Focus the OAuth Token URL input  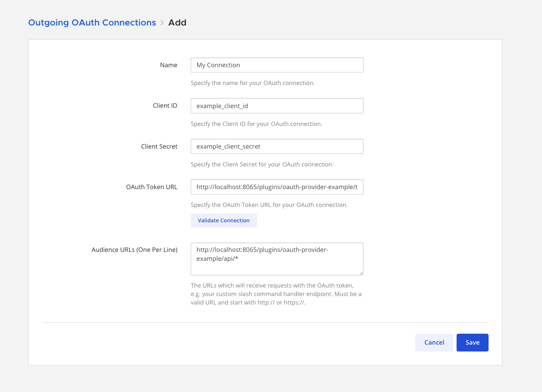pos(277,187)
